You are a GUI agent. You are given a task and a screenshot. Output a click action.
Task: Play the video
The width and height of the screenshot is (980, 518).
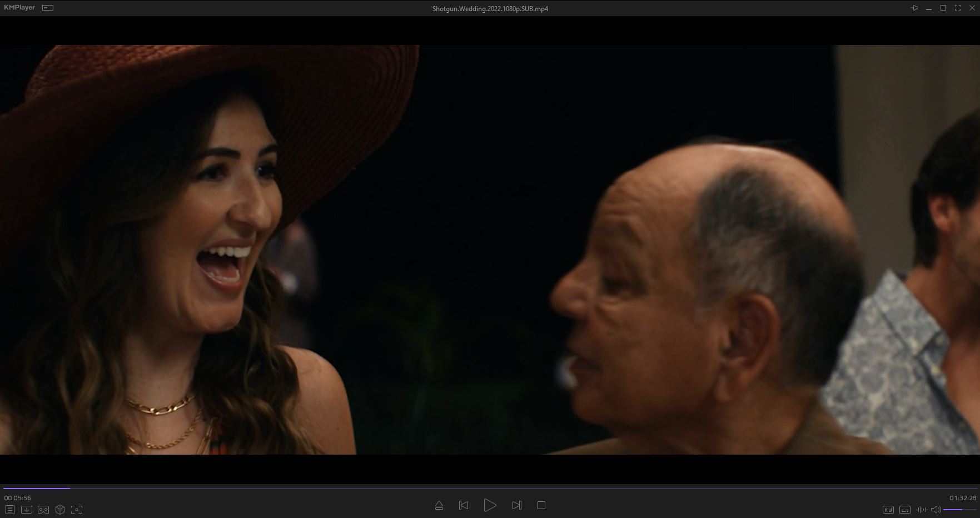(x=490, y=505)
